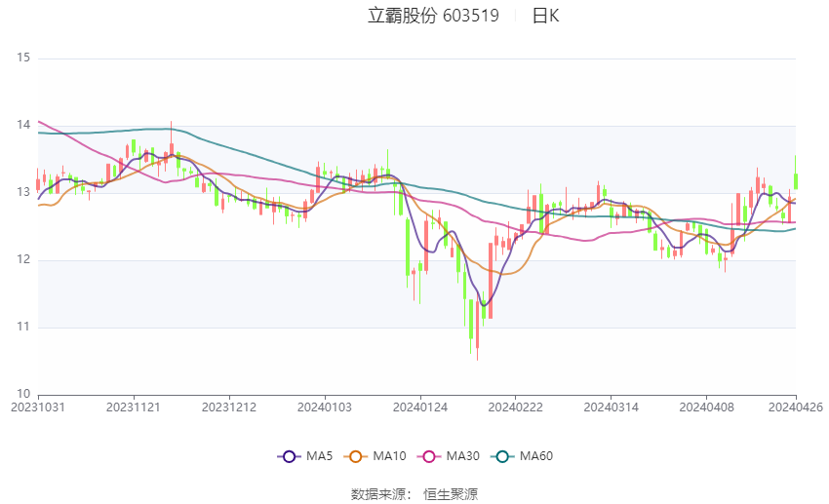Click the 立霸股份 603519 chart title

coord(433,16)
